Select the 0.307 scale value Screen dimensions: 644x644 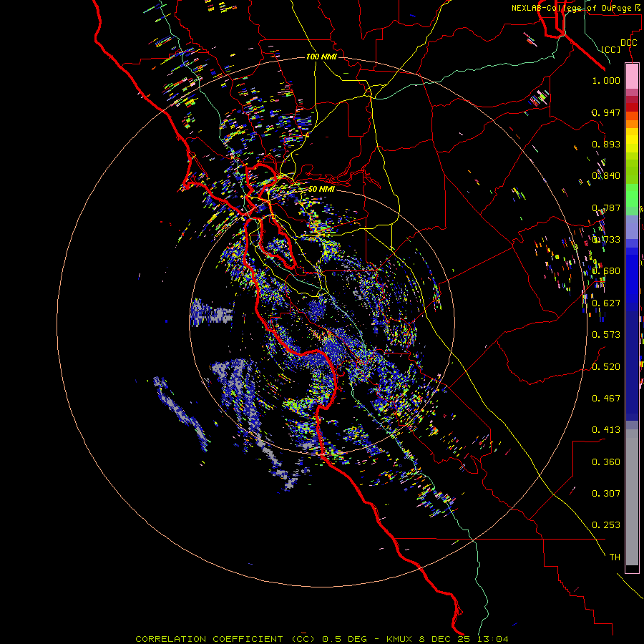coord(606,494)
